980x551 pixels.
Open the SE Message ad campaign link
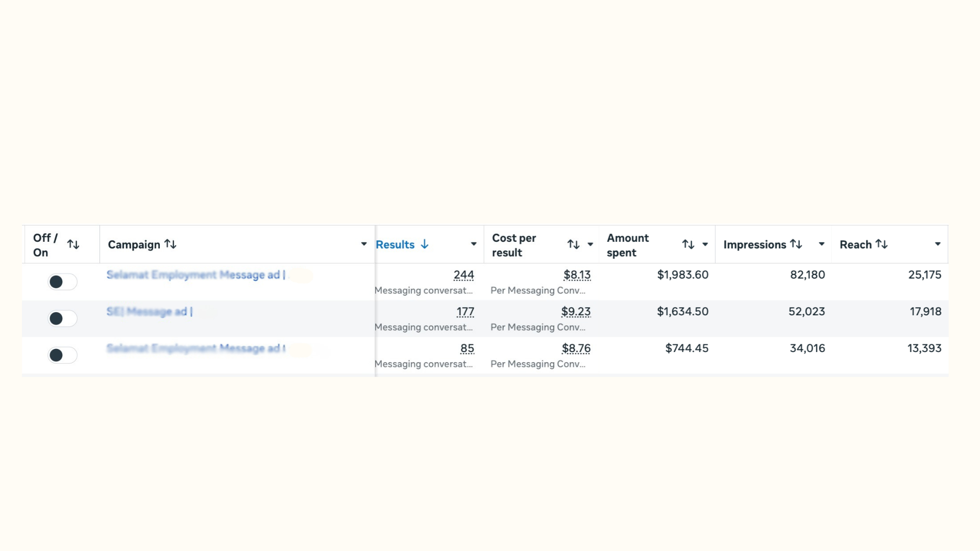[150, 312]
